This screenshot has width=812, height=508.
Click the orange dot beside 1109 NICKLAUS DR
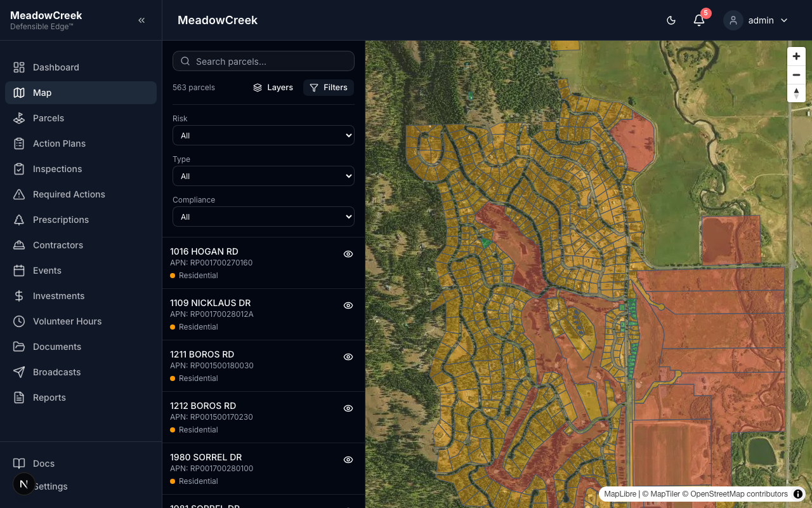173,327
